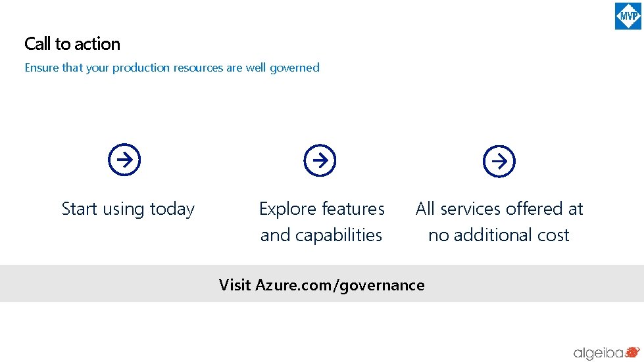
Task: Click arrow icon above Explore features
Action: coord(320,160)
